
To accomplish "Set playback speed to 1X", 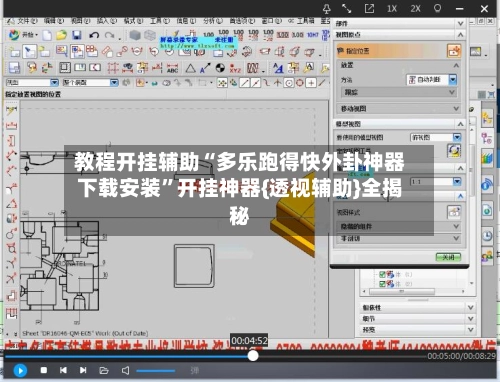I will 392,8.
